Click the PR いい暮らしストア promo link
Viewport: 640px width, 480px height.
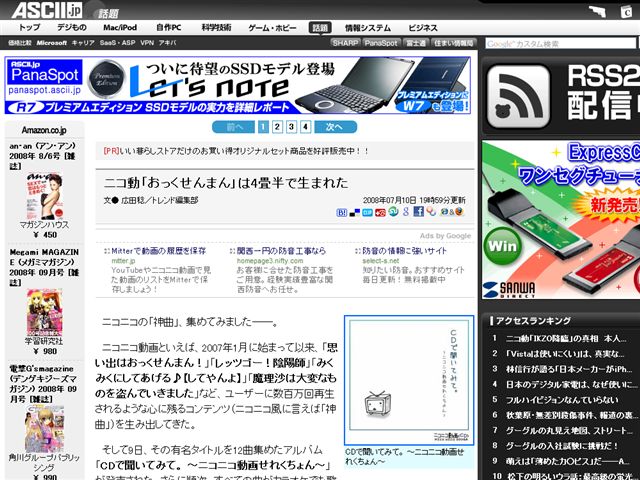click(x=236, y=151)
